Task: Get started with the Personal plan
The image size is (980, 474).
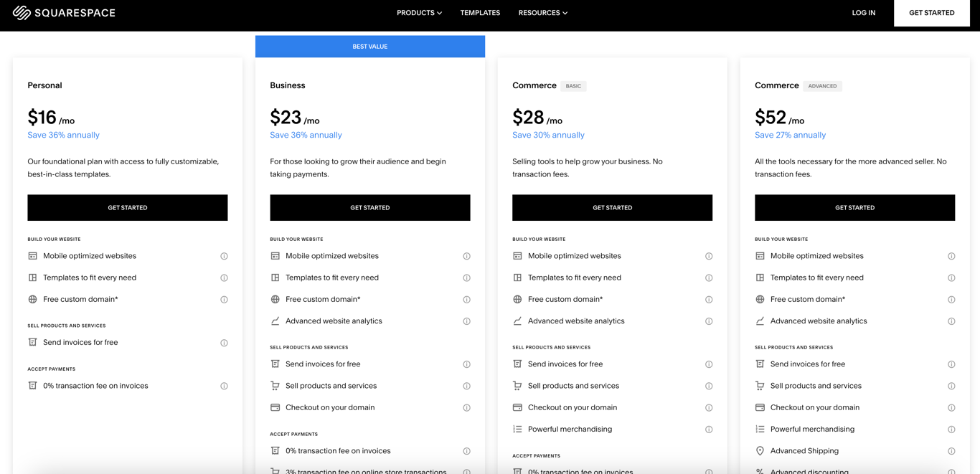Action: (128, 207)
